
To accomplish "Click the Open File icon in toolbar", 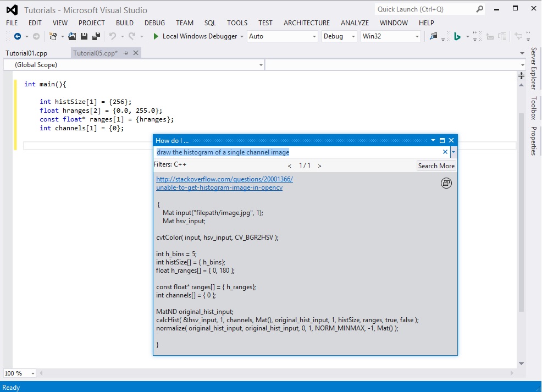I will tap(72, 36).
